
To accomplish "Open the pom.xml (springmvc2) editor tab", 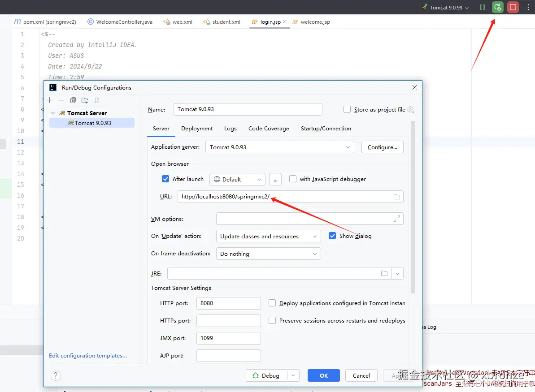I will pyautogui.click(x=45, y=22).
